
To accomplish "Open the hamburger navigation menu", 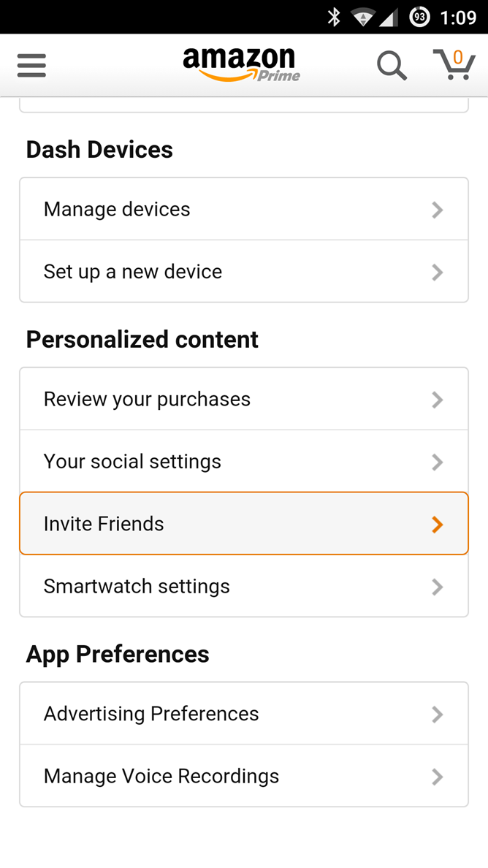I will pos(31,66).
